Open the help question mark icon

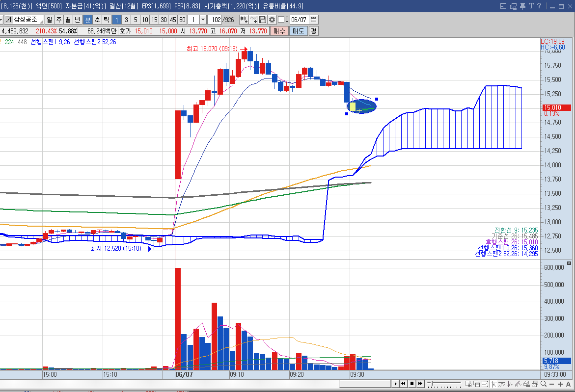coord(539,6)
